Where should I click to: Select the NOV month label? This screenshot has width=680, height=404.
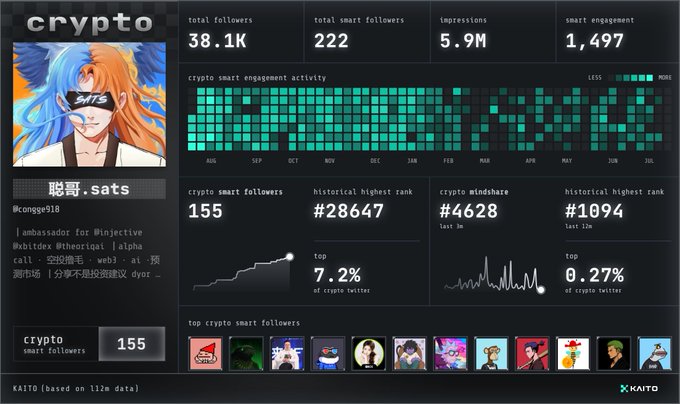click(330, 161)
